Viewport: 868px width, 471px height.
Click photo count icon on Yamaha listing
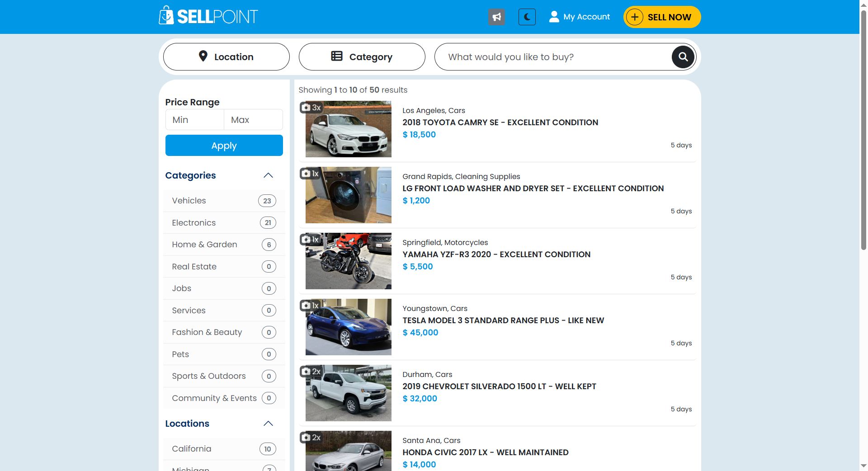(x=310, y=240)
